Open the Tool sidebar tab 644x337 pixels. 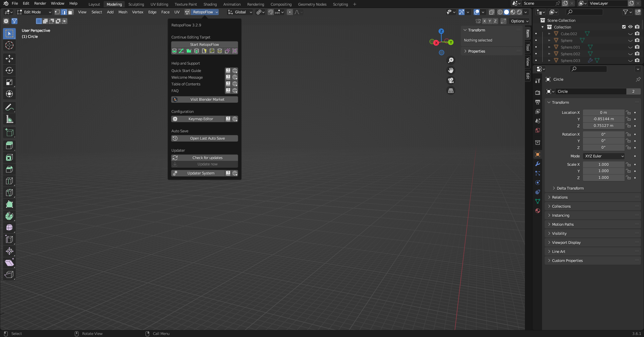click(x=528, y=47)
